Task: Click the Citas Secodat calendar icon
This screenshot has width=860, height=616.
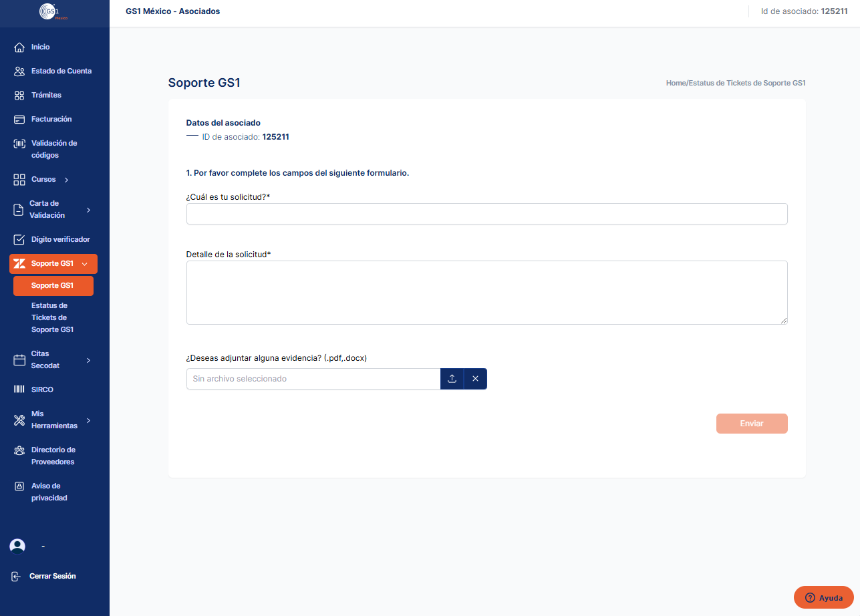Action: [19, 360]
